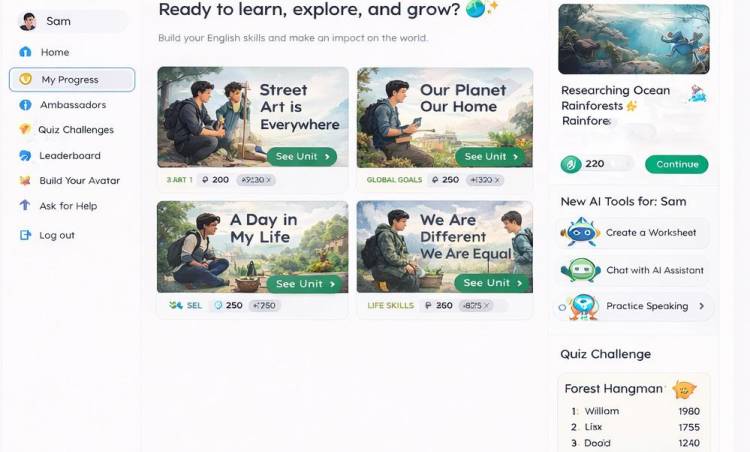This screenshot has width=750, height=452.
Task: Click the Build Your Avatar icon
Action: coord(25,180)
